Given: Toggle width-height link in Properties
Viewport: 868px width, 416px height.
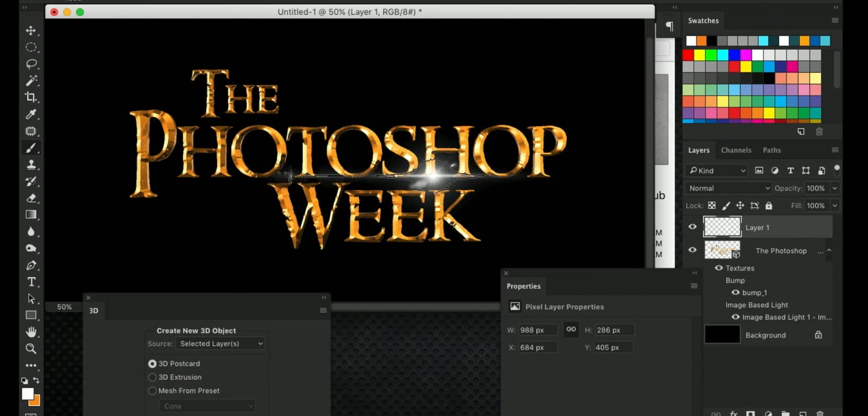Looking at the screenshot, I should 571,329.
